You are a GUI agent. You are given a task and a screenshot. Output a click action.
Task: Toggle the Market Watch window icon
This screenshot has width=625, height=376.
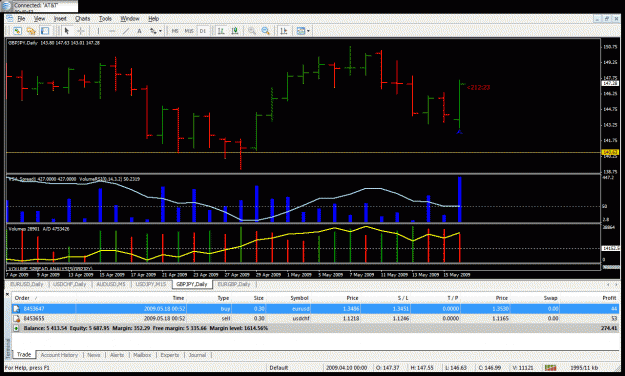click(x=45, y=31)
